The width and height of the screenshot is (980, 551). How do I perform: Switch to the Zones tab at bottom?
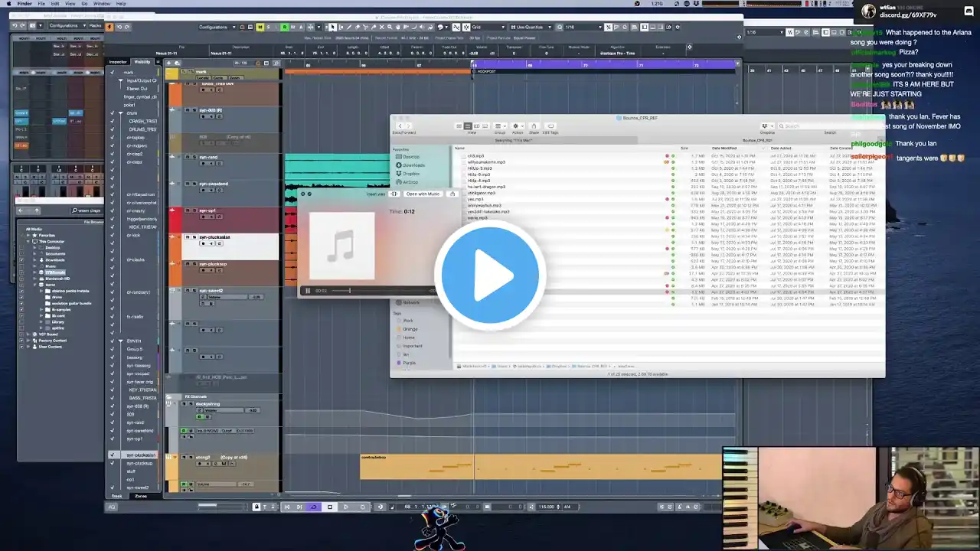tap(141, 496)
